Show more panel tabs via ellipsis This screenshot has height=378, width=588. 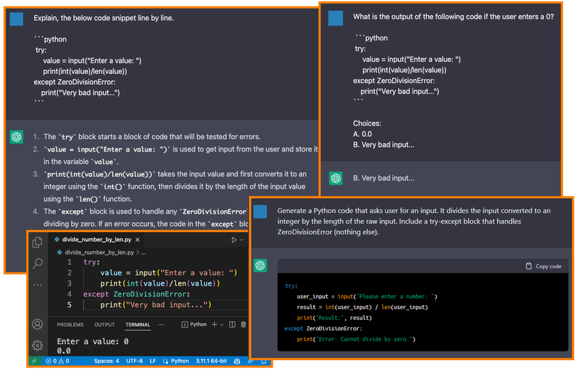(161, 324)
